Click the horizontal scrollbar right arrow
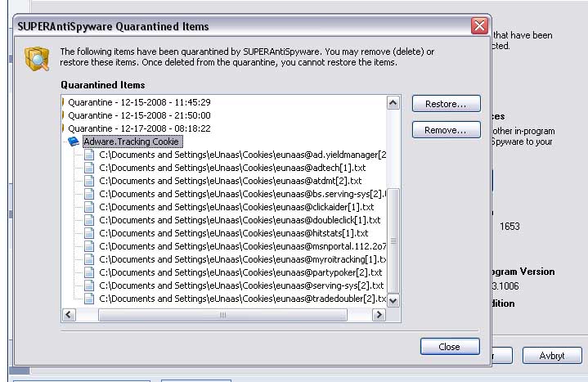Screen dimensions: 588x382 coord(379,315)
